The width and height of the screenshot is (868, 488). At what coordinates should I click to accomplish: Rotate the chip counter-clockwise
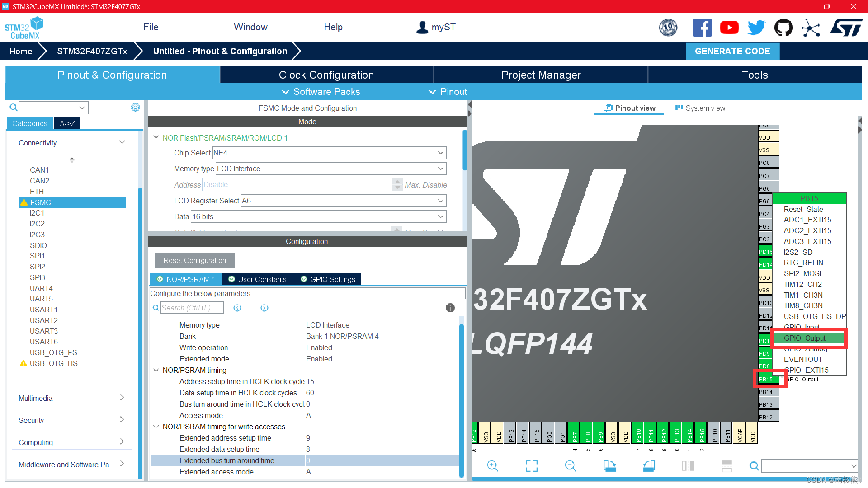point(648,465)
